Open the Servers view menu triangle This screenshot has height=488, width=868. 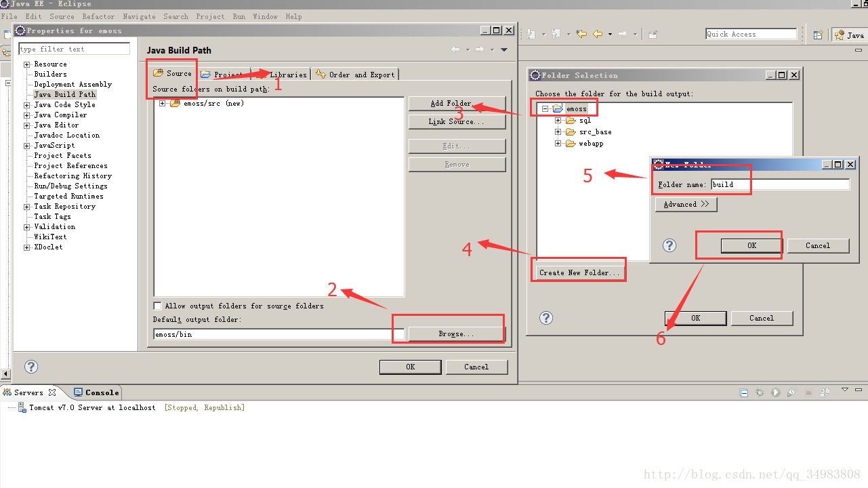point(844,390)
